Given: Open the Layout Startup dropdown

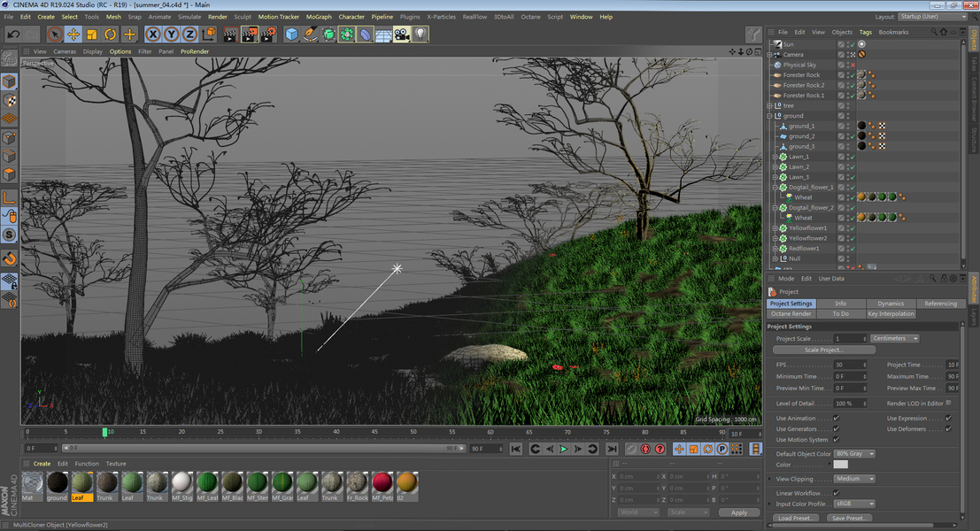Looking at the screenshot, I should 932,17.
